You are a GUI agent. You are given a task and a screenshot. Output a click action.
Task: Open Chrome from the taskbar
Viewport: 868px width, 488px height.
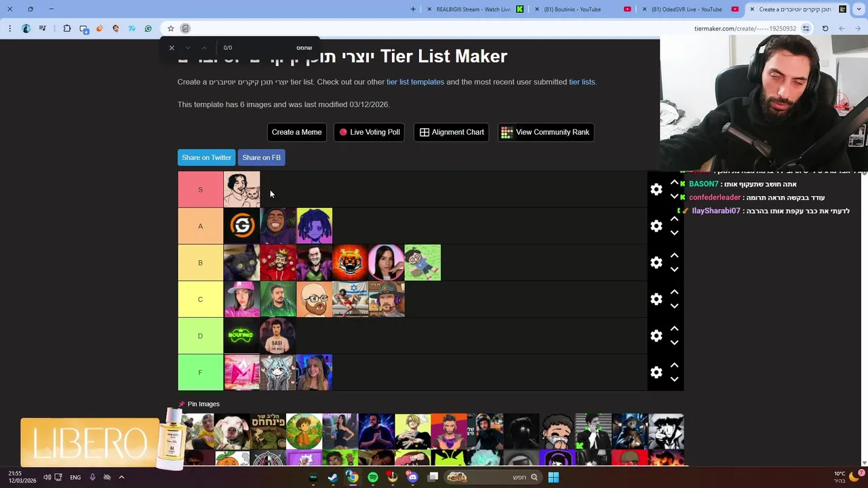352,477
